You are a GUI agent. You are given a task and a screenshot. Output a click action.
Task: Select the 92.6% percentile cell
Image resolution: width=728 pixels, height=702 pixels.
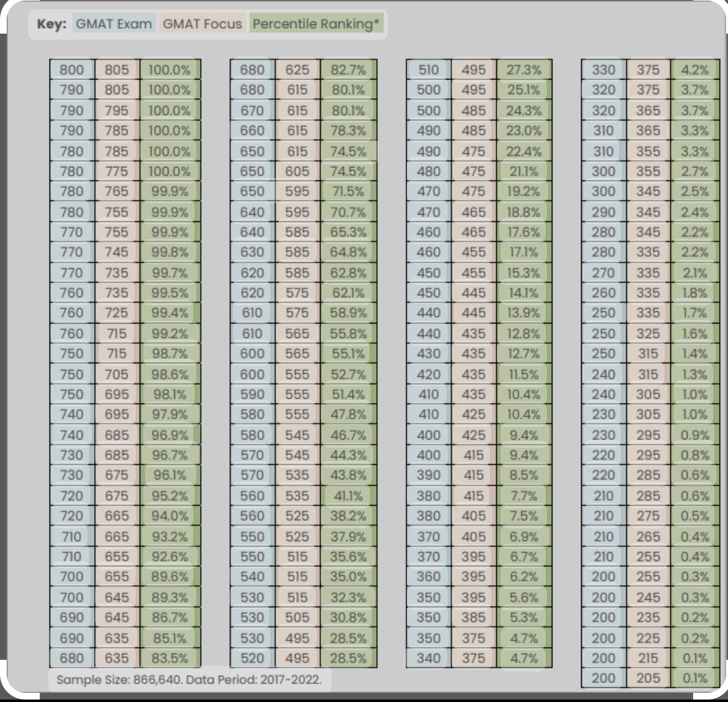(x=170, y=556)
